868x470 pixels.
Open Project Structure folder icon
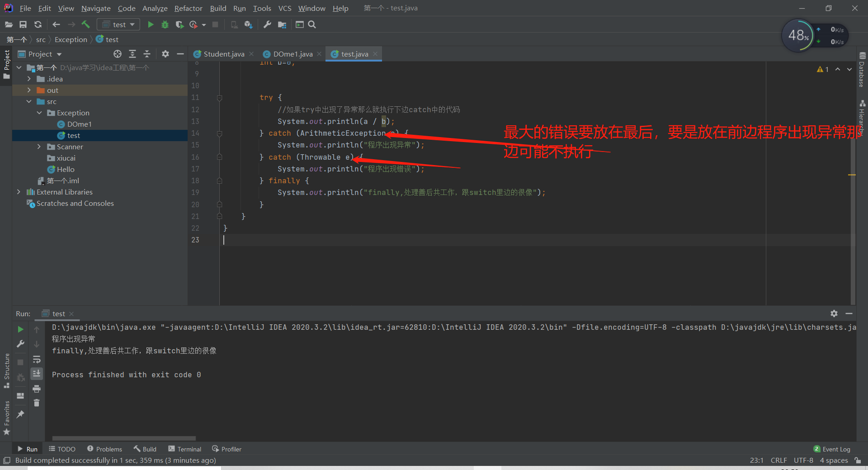(282, 24)
